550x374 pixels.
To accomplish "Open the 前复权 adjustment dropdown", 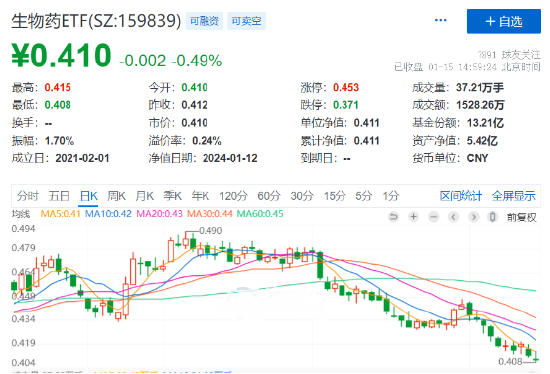I will (521, 218).
